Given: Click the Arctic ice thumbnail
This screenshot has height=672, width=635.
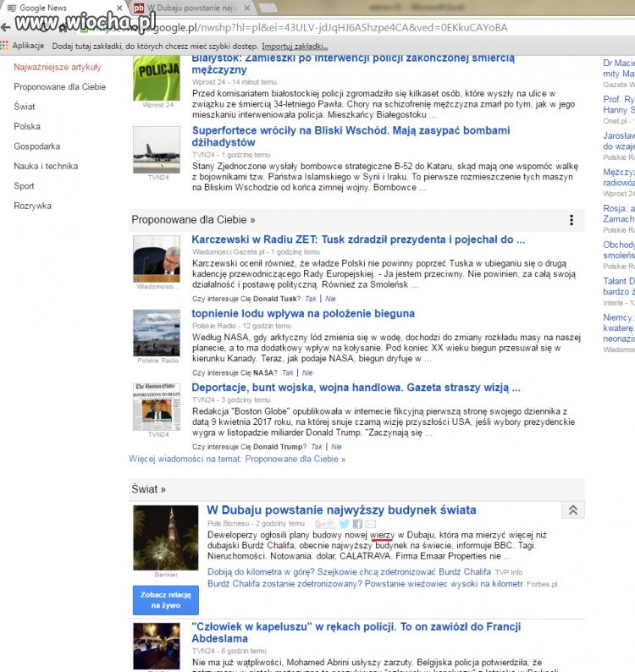Looking at the screenshot, I should point(157,333).
